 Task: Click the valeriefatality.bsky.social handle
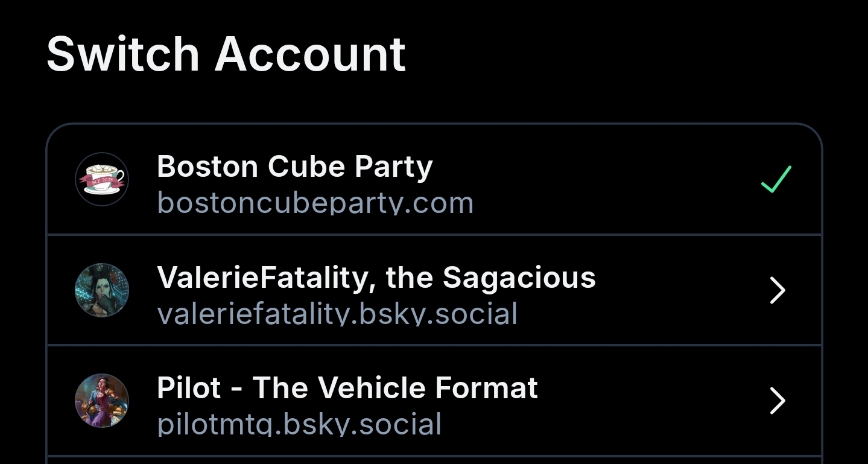point(337,314)
